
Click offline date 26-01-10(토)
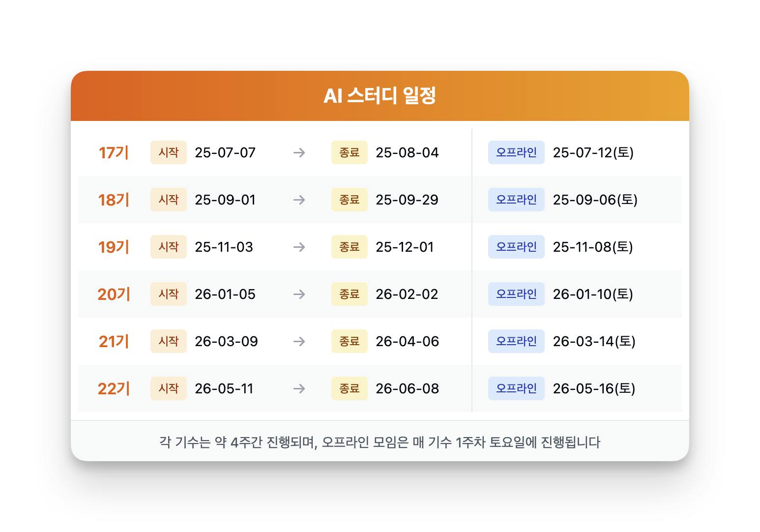593,294
